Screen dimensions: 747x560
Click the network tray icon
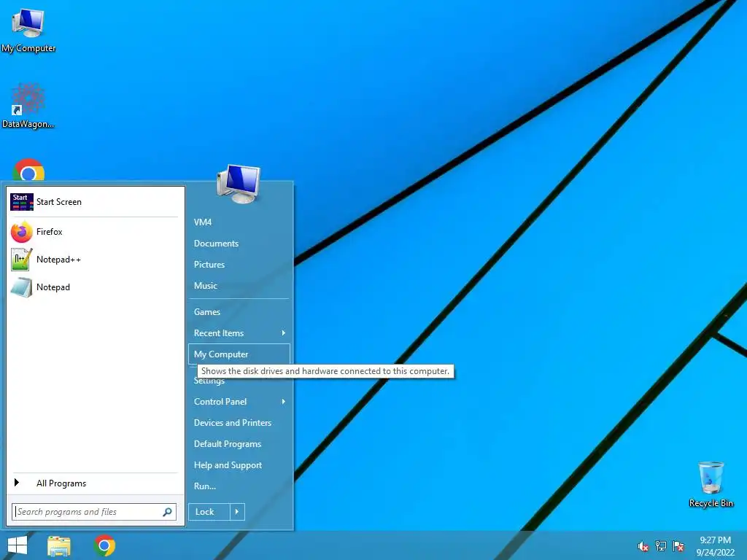pyautogui.click(x=661, y=545)
